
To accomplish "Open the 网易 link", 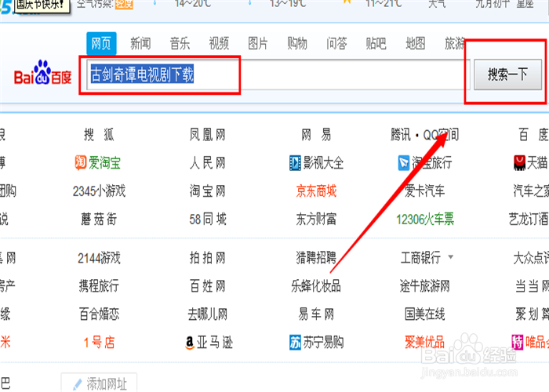I will 316,135.
